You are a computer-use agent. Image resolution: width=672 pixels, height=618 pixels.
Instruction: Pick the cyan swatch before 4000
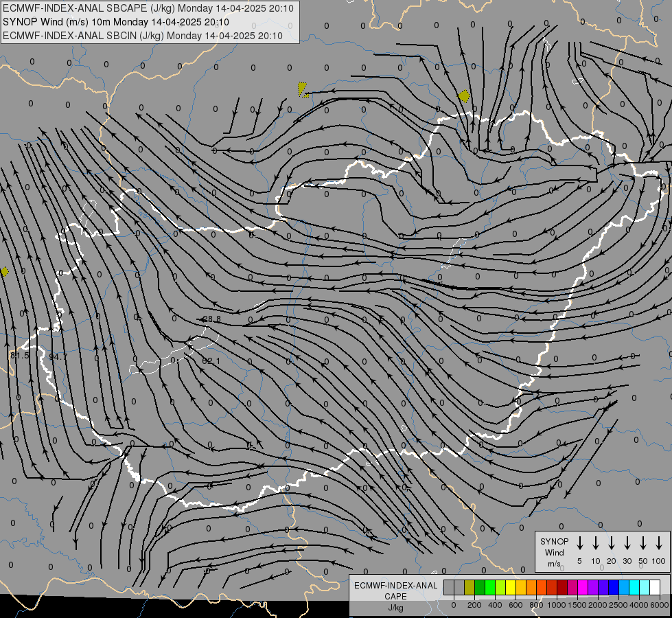pos(634,587)
